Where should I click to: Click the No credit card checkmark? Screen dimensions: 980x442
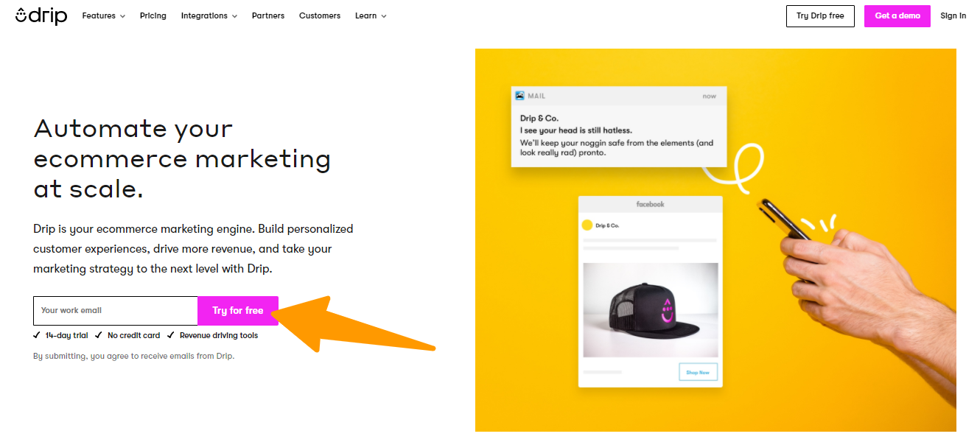(x=99, y=335)
